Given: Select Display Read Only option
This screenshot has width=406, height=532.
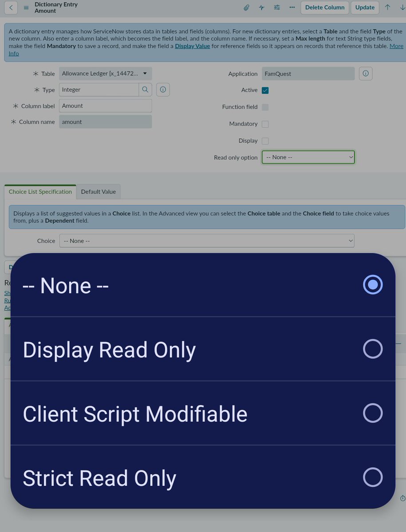Looking at the screenshot, I should (203, 349).
